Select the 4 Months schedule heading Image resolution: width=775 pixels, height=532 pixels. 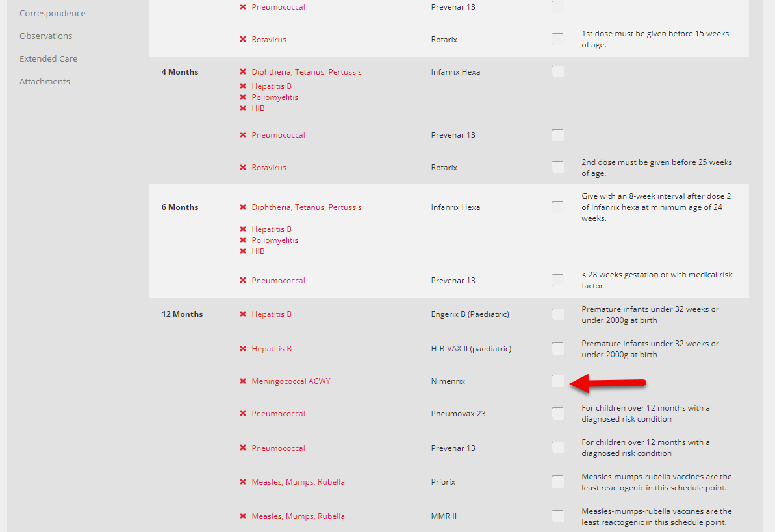pyautogui.click(x=180, y=71)
